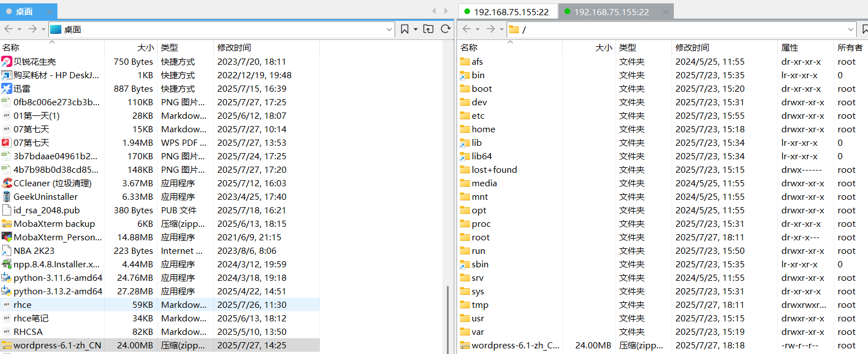
Task: Go back in the remote pane
Action: (x=467, y=29)
